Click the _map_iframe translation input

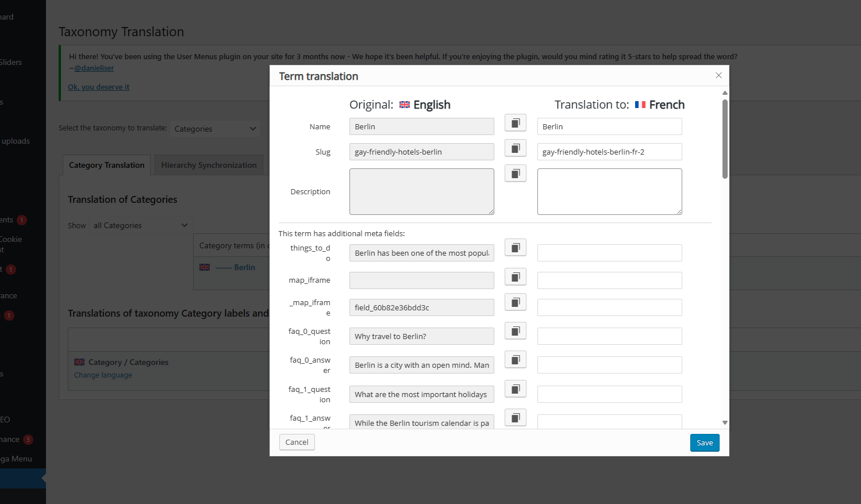[609, 307]
